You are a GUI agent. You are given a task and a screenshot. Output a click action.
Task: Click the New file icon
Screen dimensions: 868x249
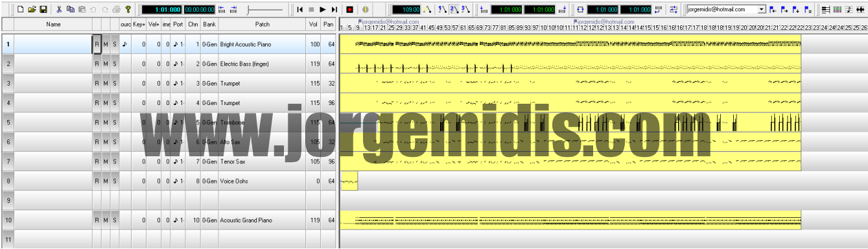pos(21,10)
